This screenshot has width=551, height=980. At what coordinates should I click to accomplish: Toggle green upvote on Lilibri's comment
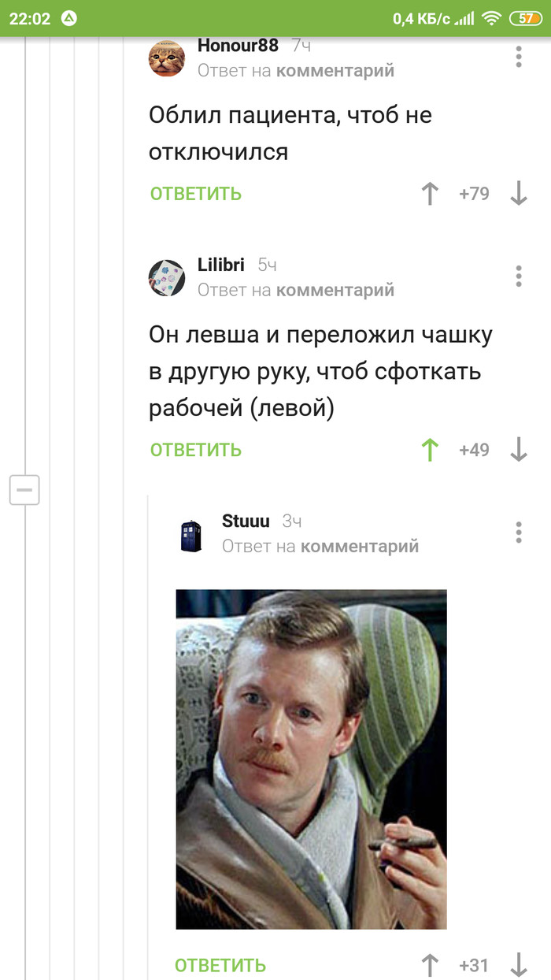[430, 450]
